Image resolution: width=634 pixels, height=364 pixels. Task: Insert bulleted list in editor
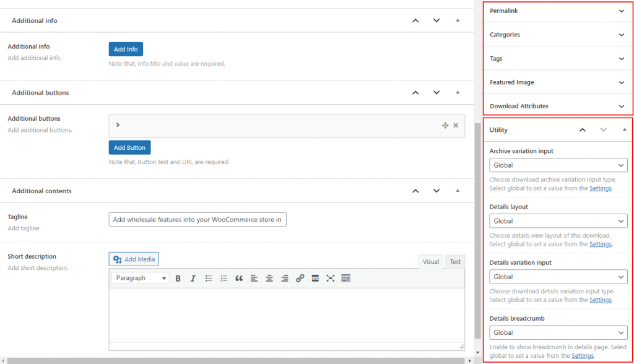point(209,278)
